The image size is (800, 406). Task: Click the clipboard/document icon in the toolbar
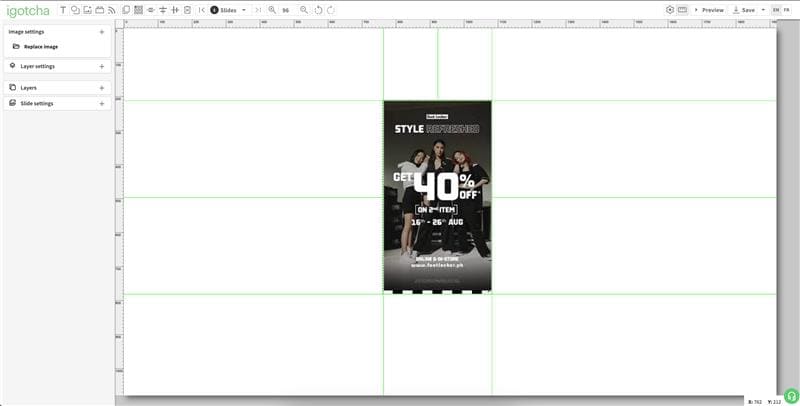(187, 10)
